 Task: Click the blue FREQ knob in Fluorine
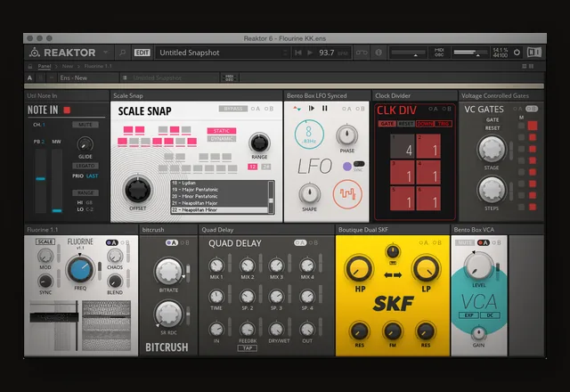point(80,270)
